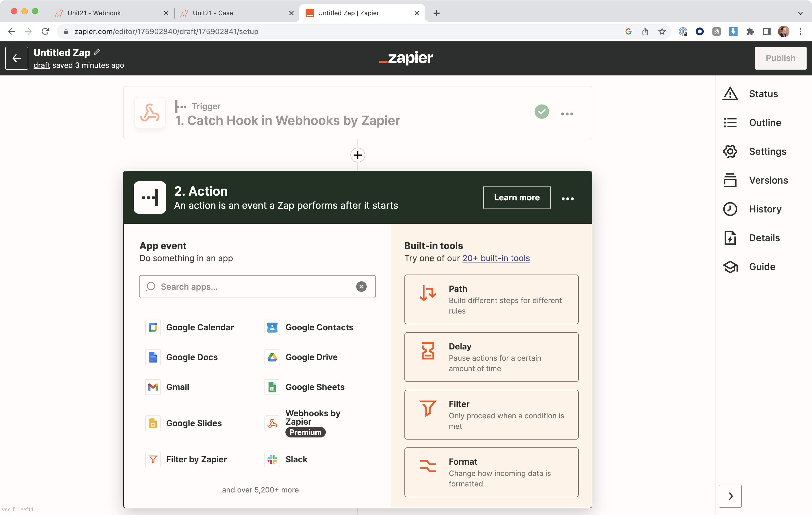Open Zap Settings gear icon

[730, 151]
